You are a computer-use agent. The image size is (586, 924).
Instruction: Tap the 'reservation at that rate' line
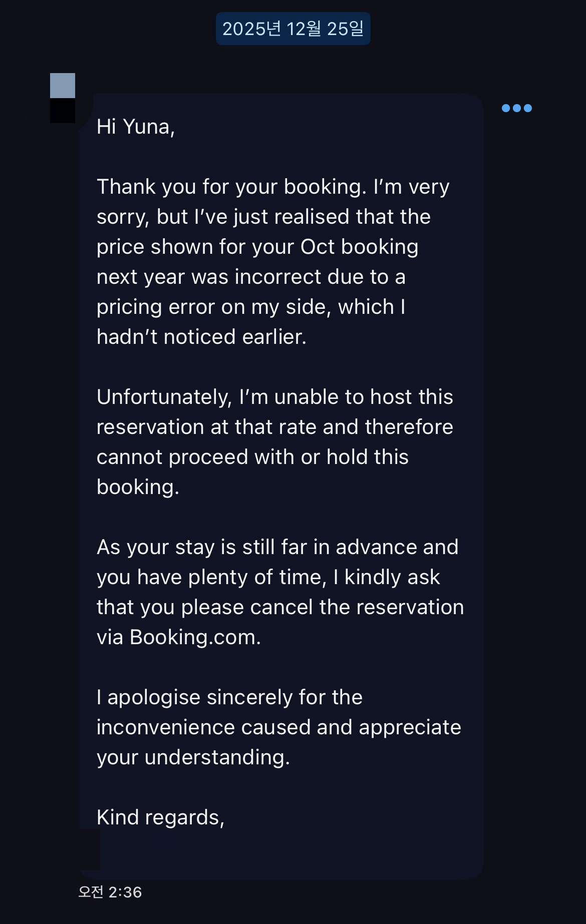click(x=274, y=427)
